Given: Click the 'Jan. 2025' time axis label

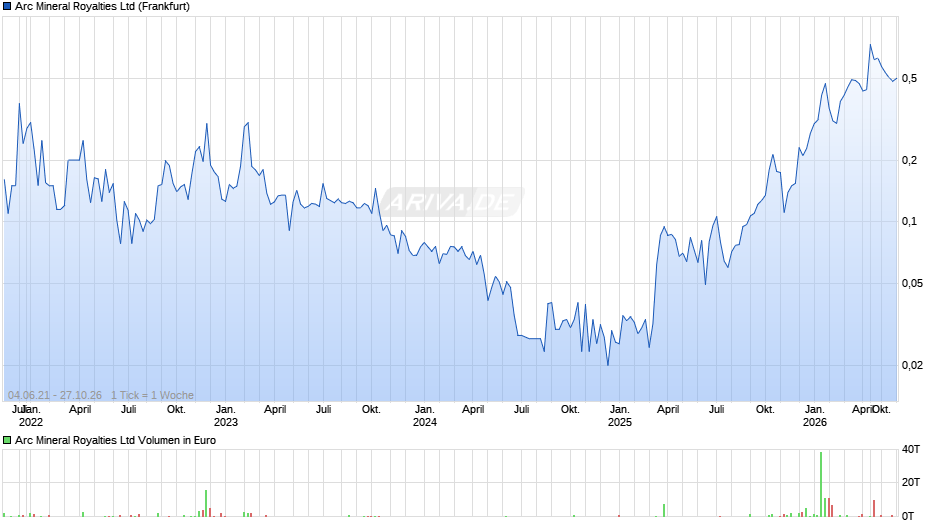Looking at the screenshot, I should tap(620, 416).
